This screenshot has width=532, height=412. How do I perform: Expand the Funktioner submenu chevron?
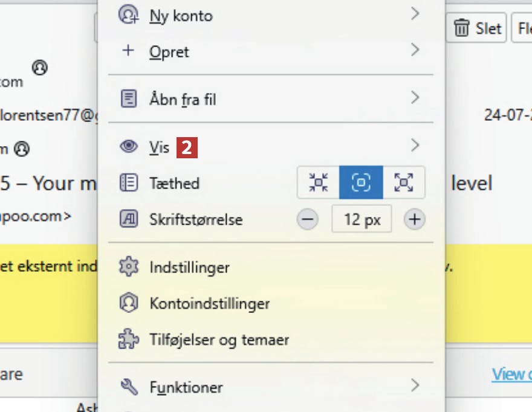[415, 385]
